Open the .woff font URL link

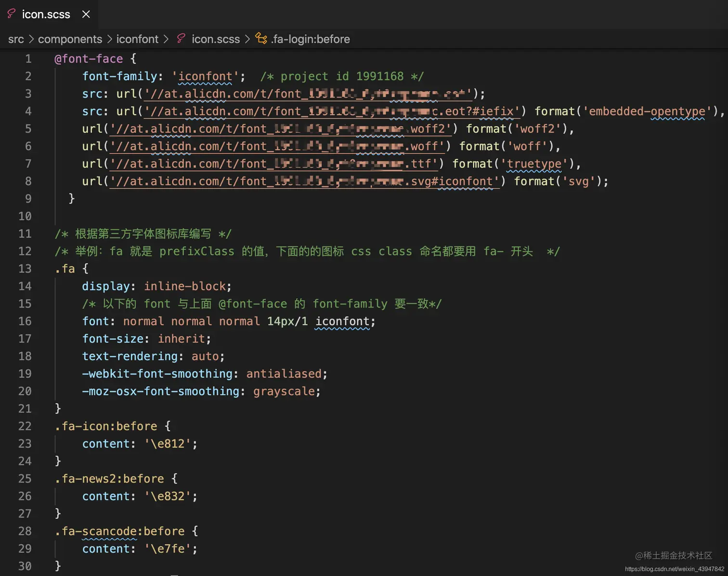(277, 146)
